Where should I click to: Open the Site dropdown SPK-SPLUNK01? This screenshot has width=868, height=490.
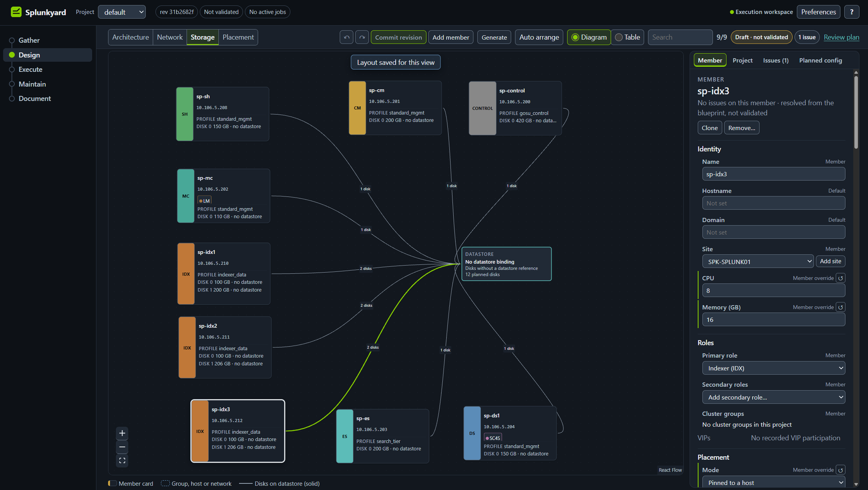tap(758, 261)
